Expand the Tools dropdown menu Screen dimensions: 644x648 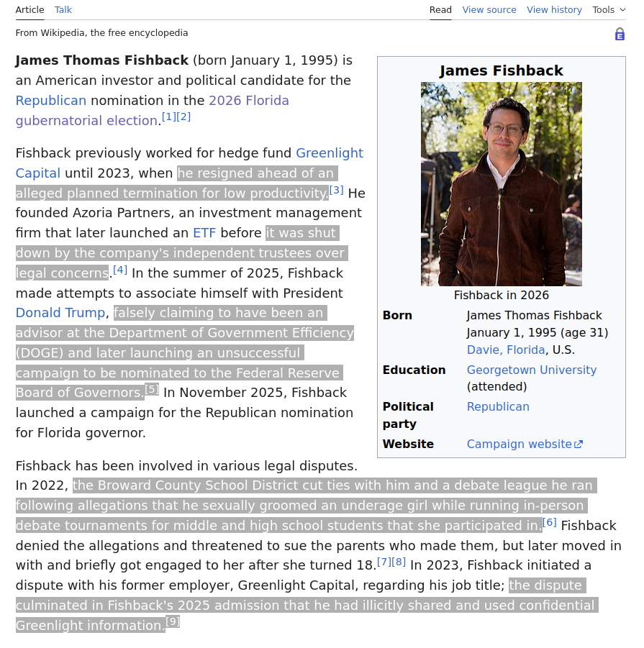click(x=609, y=9)
